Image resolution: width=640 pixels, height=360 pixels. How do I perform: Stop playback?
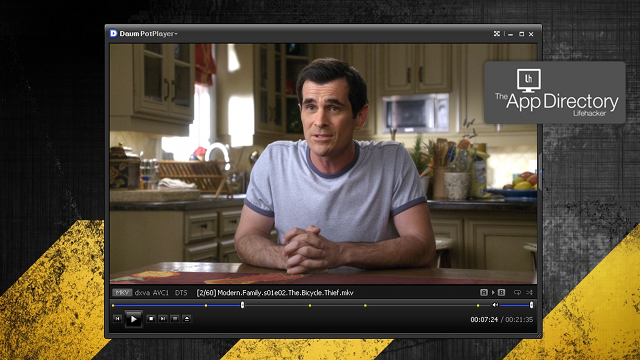click(151, 318)
